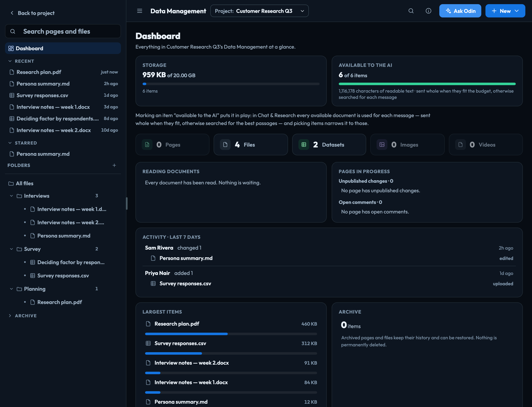Add a new folder with plus icon
The image size is (532, 407).
pos(114,165)
